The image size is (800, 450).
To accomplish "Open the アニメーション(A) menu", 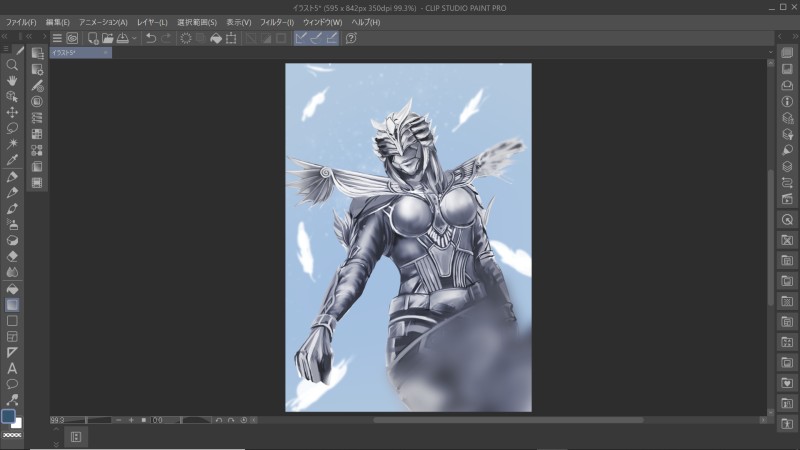I will coord(103,22).
